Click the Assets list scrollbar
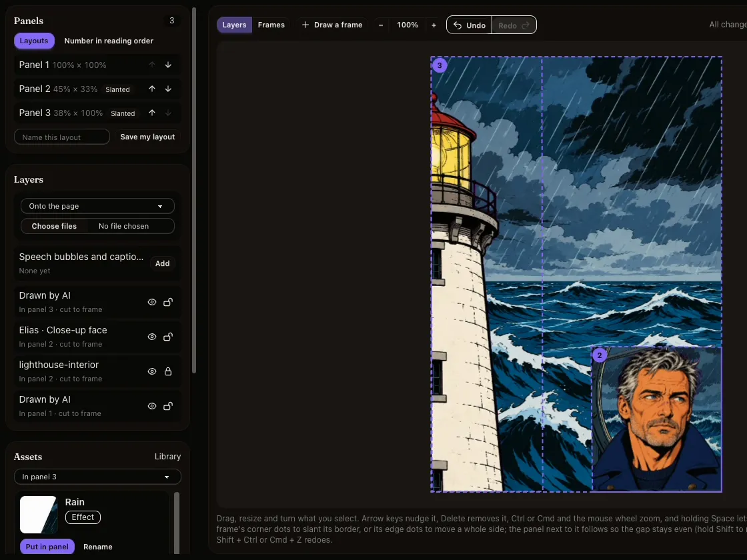Image resolution: width=747 pixels, height=560 pixels. click(177, 523)
